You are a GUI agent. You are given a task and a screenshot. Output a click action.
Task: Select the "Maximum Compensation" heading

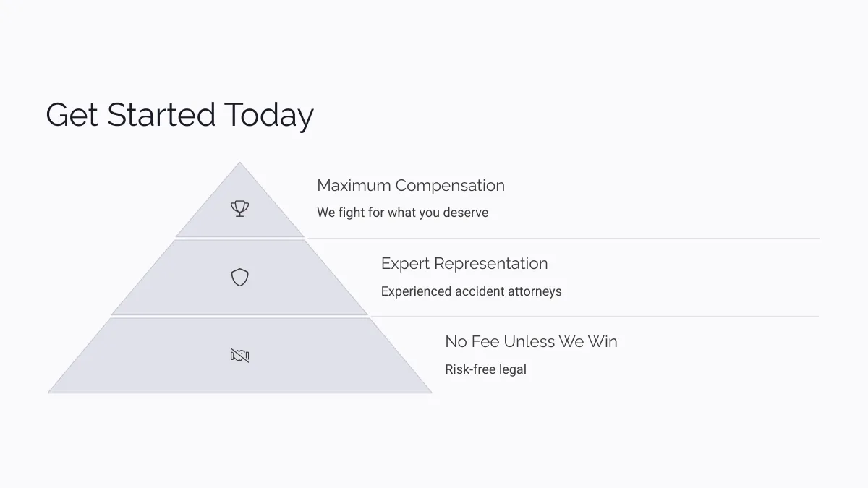click(411, 185)
